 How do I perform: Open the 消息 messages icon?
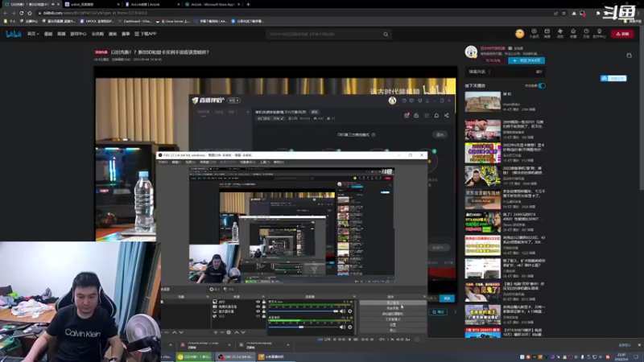(547, 34)
